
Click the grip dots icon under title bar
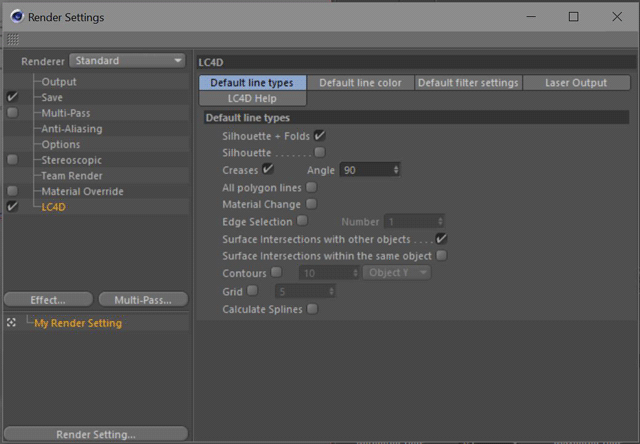click(13, 39)
